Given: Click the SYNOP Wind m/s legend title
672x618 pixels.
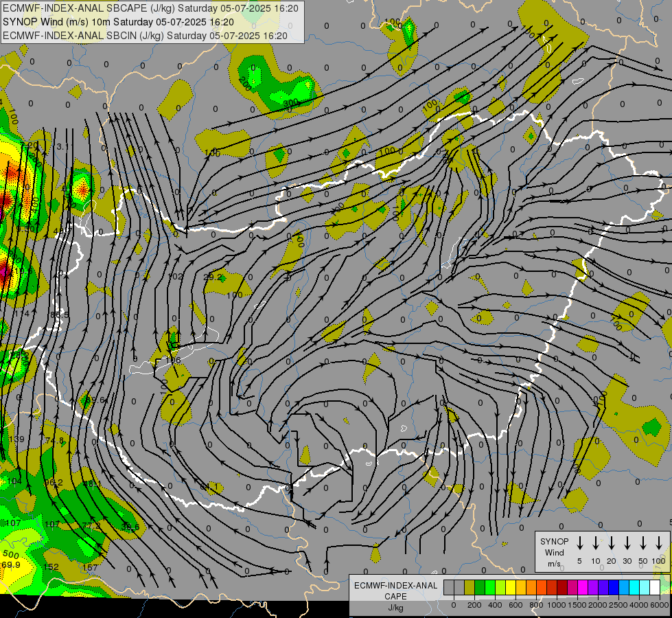Looking at the screenshot, I should coord(554,552).
